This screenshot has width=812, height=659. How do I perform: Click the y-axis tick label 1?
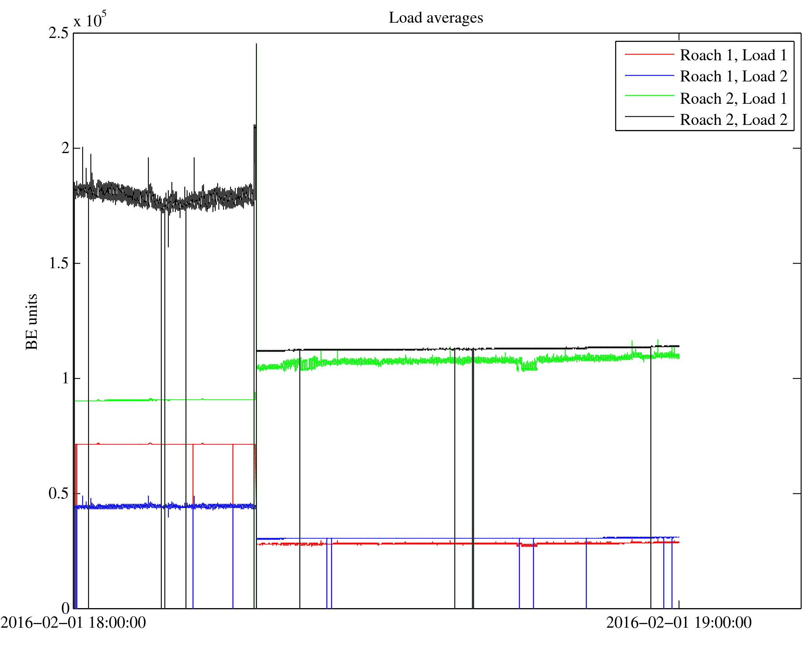pyautogui.click(x=65, y=378)
